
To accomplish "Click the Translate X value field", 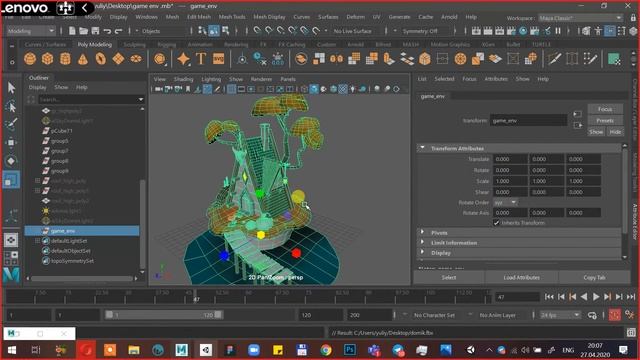I will 510,159.
